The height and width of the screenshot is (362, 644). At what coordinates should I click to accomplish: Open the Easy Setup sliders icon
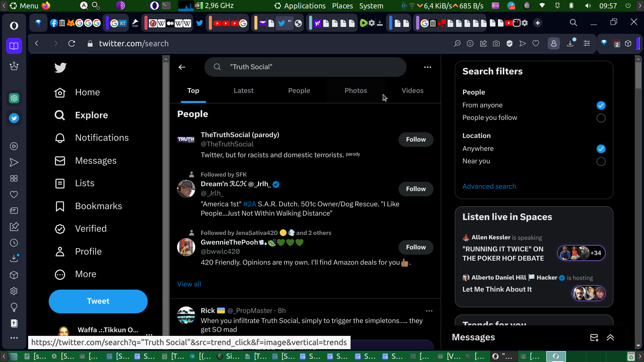[x=587, y=43]
